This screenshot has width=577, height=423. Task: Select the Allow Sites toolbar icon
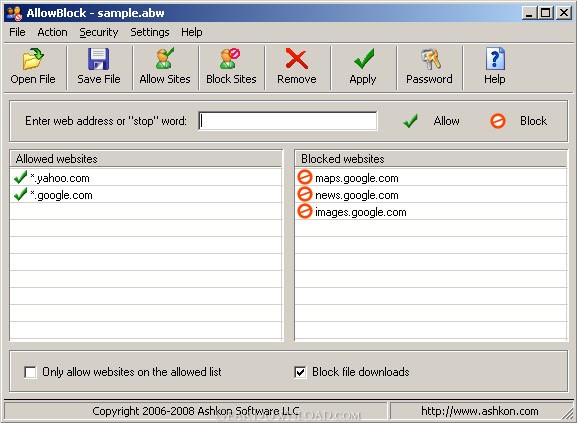coord(164,58)
